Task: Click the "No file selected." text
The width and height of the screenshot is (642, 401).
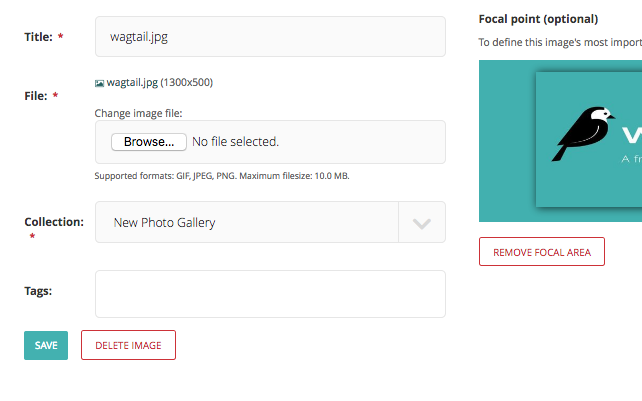Action: point(235,142)
